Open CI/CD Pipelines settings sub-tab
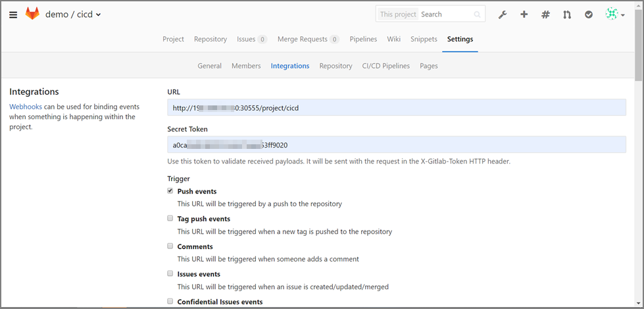The height and width of the screenshot is (309, 644). (x=386, y=66)
